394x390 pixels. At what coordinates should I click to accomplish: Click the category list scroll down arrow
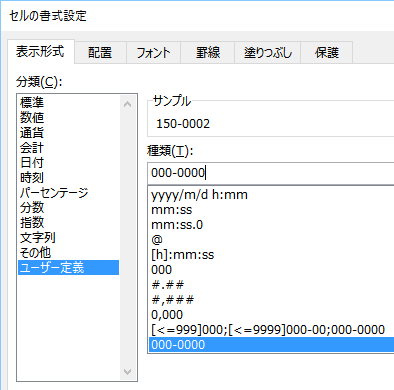coord(127,372)
